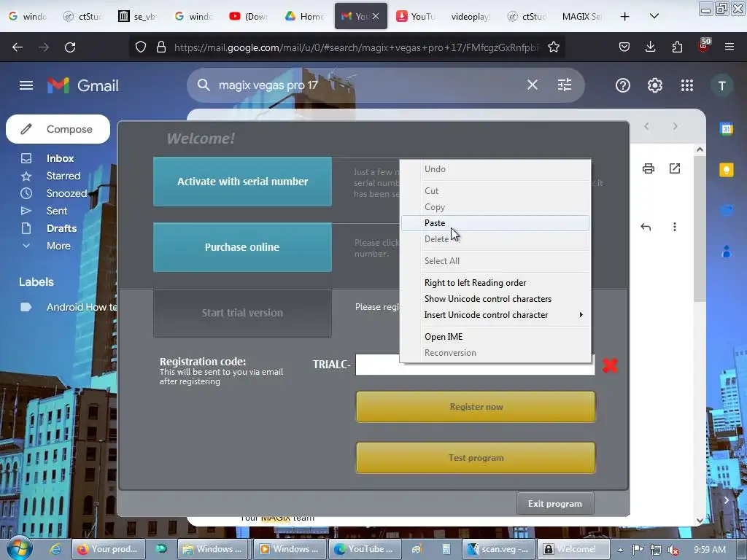747x560 pixels.
Task: Click the Cut context menu entry
Action: pos(495,191)
